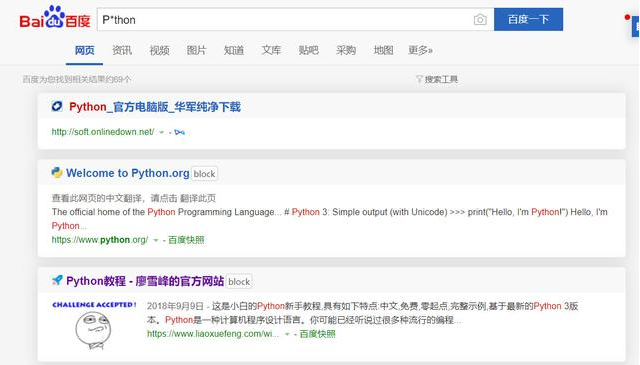
Task: Click block button beside 廖雪峰 result title
Action: pos(239,281)
